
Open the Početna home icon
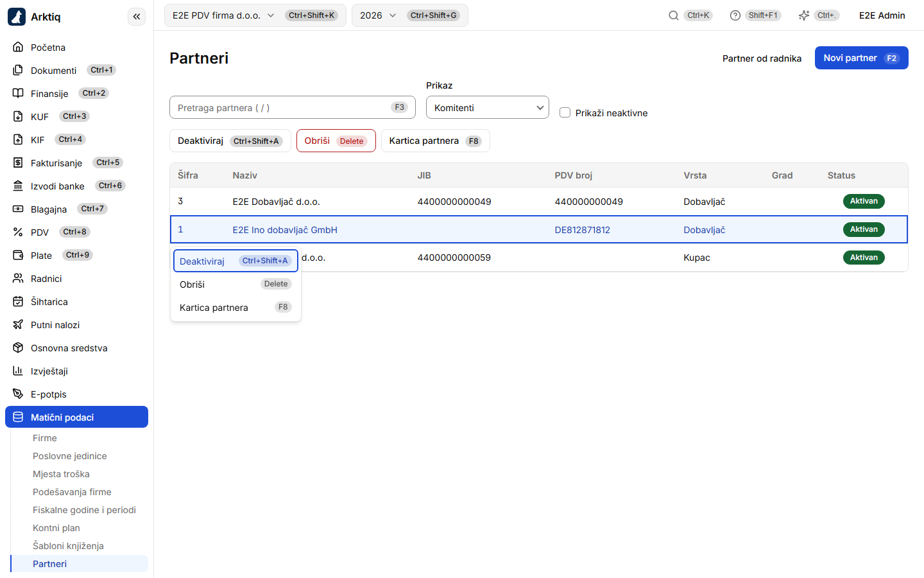[18, 48]
